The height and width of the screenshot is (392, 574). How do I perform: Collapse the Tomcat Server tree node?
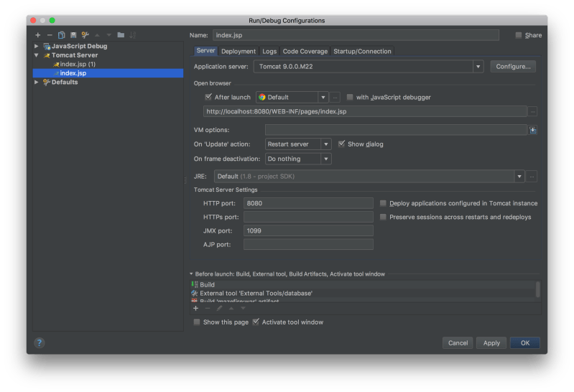pos(36,55)
